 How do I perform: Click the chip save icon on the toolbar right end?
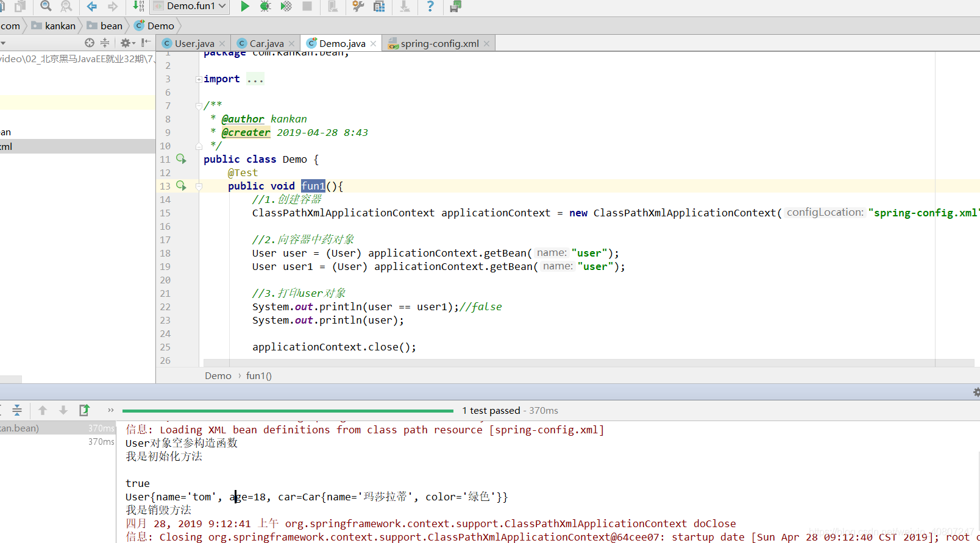click(455, 6)
